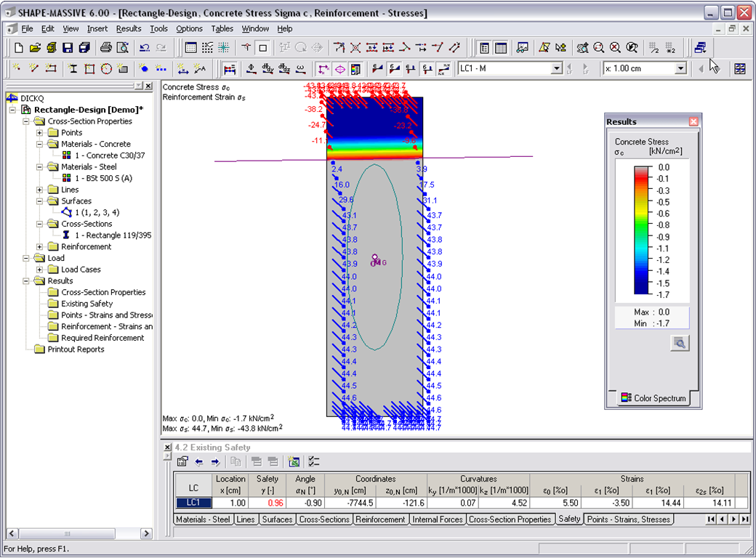The height and width of the screenshot is (558, 756).
Task: Select the Save icon
Action: tap(66, 47)
